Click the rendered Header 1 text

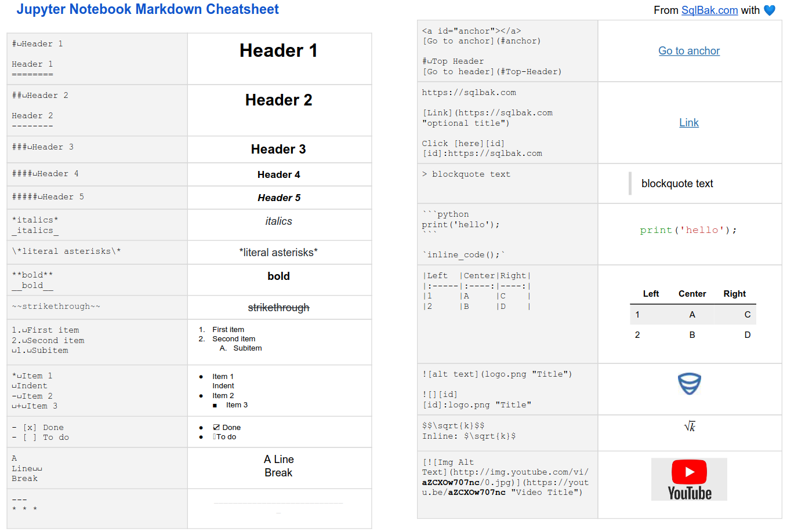[x=278, y=51]
